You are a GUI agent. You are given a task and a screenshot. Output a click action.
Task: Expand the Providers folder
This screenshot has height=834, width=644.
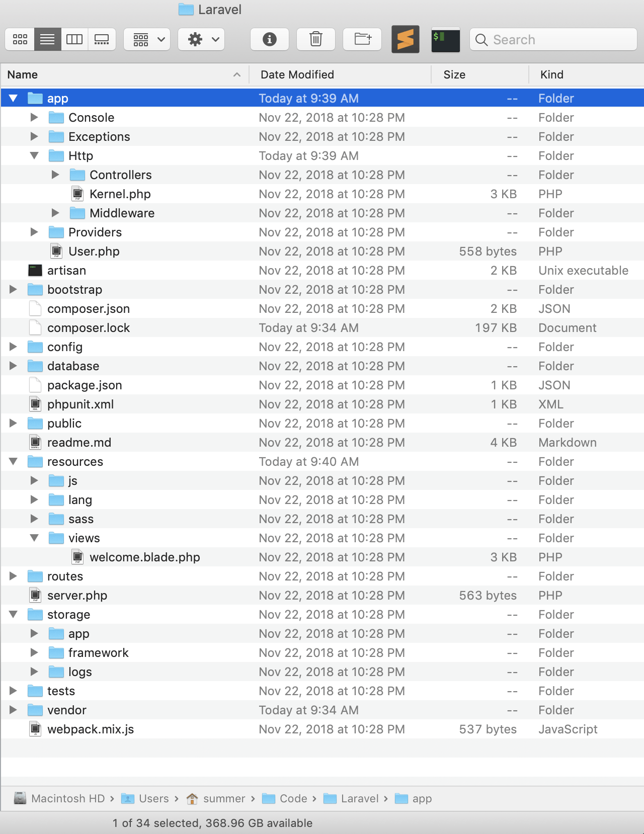tap(34, 232)
